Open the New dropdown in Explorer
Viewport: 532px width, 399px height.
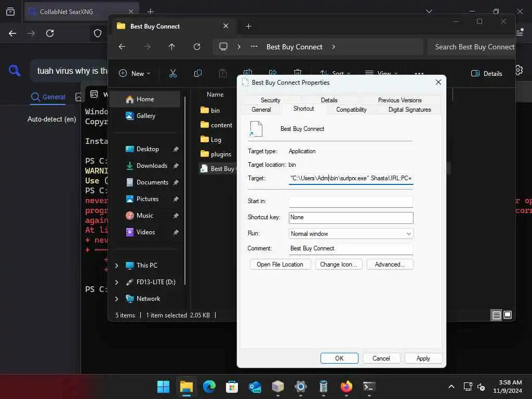tap(135, 73)
